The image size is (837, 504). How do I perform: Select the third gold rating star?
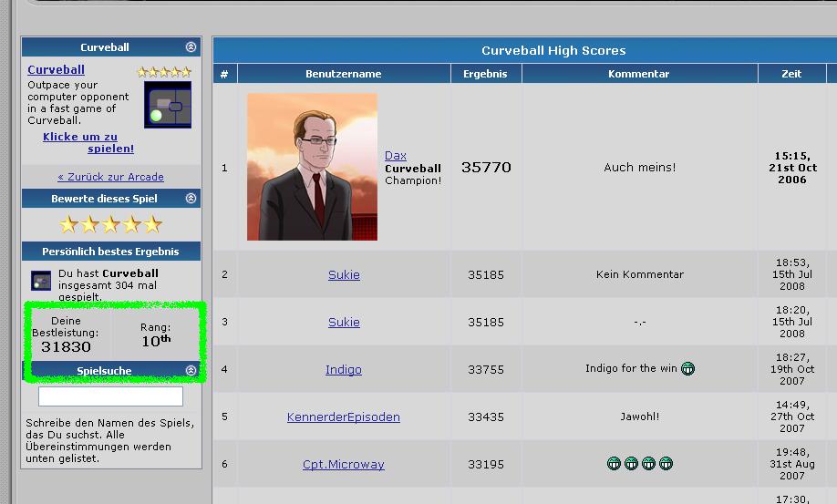point(110,224)
